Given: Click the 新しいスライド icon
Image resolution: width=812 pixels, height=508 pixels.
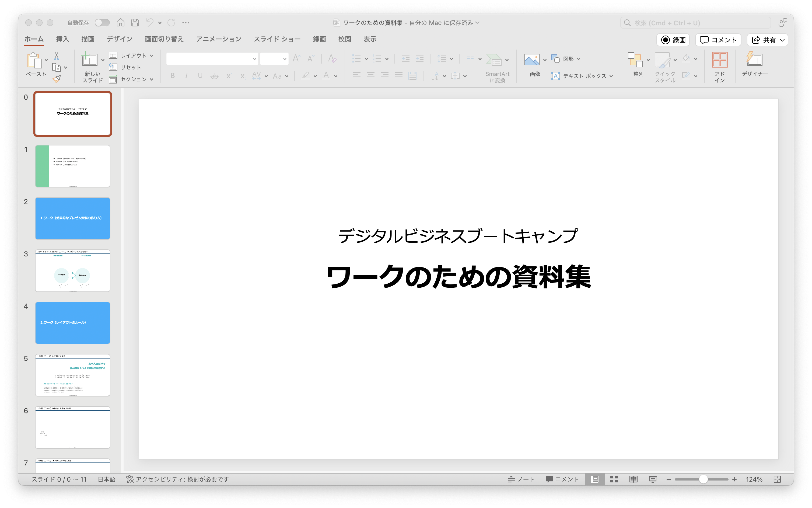Looking at the screenshot, I should (x=90, y=60).
